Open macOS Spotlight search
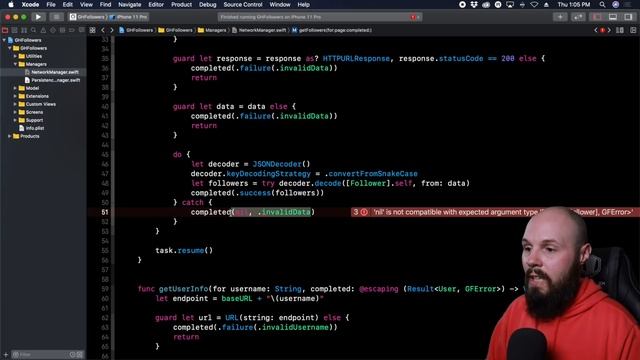640x360 pixels. 602,4
